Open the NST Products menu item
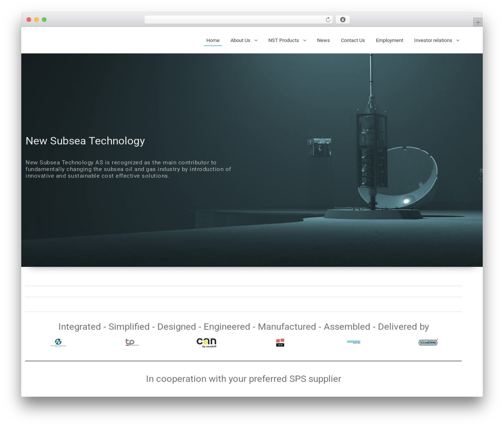Screen dimensions: 504x427 [x=283, y=40]
